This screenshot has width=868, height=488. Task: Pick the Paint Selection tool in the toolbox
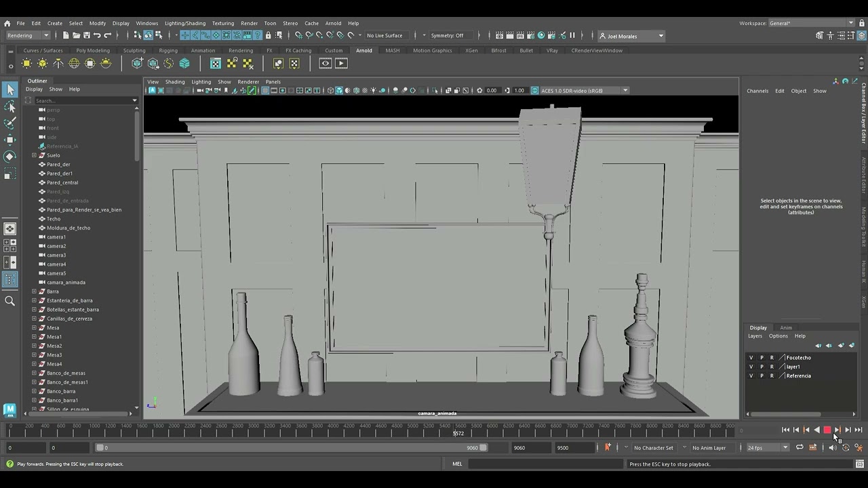click(x=9, y=123)
